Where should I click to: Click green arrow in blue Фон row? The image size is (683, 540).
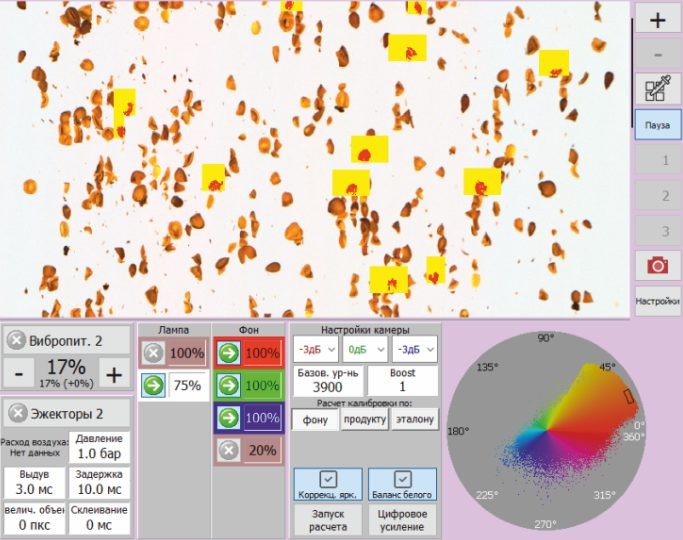point(228,418)
